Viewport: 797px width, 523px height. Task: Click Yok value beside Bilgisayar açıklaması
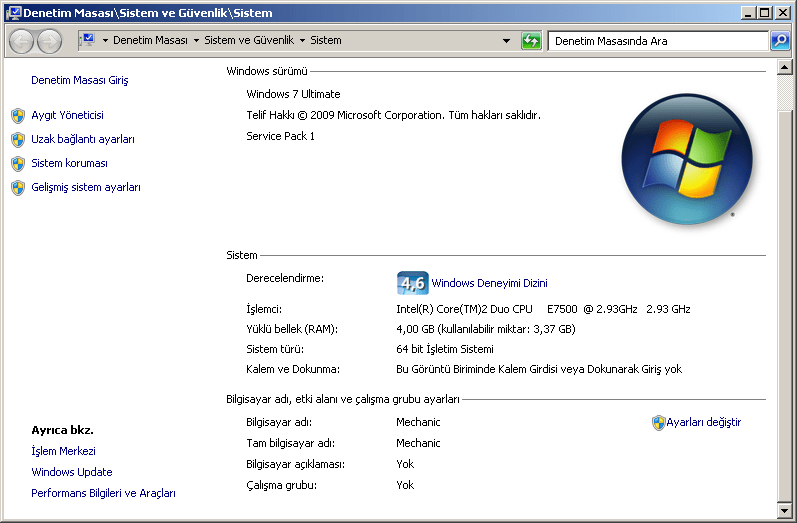click(405, 464)
